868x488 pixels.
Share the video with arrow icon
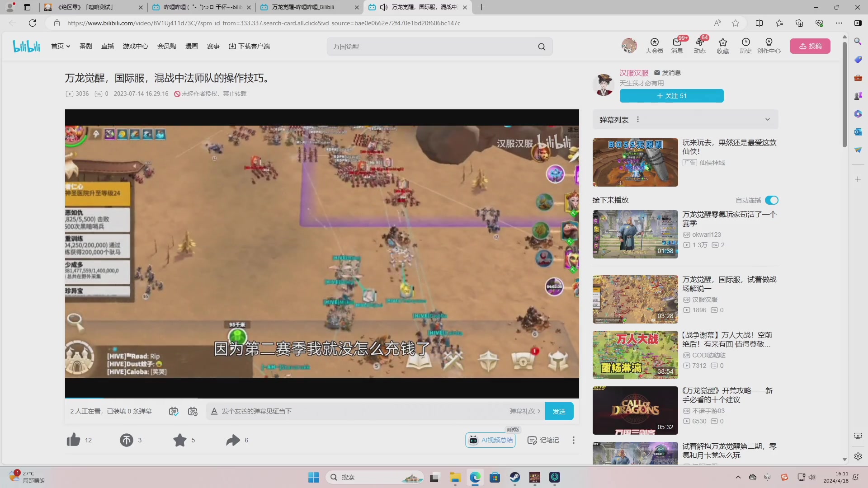click(x=233, y=440)
